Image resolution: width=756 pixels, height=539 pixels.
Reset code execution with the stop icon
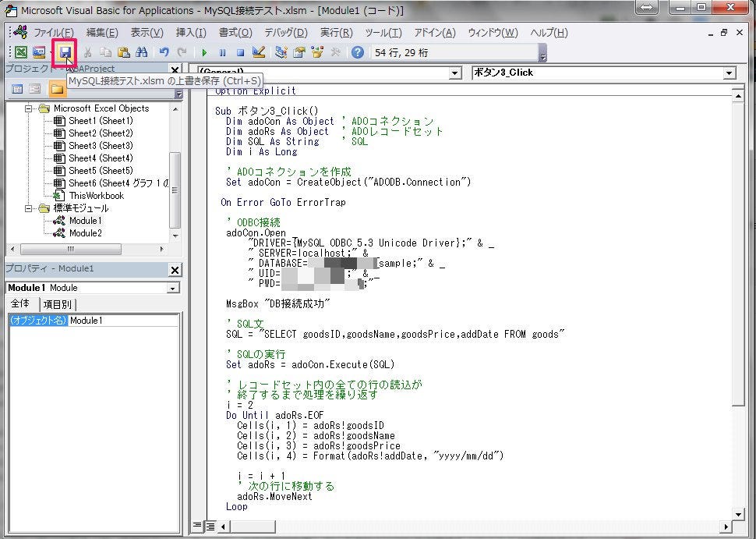pyautogui.click(x=240, y=52)
